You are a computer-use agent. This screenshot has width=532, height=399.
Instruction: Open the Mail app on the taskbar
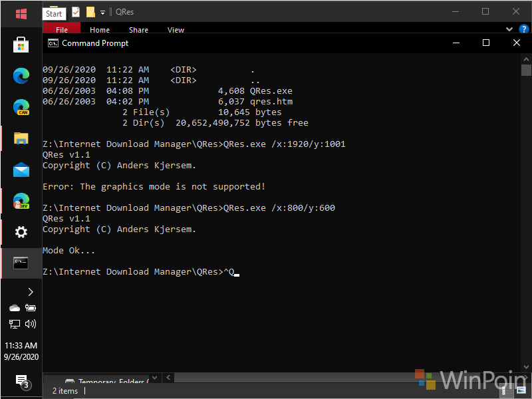(x=21, y=170)
